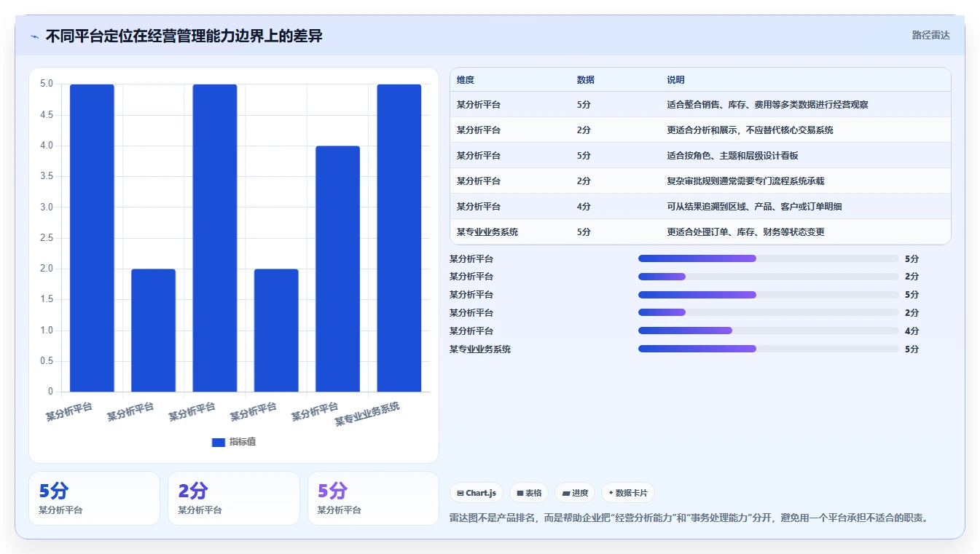The width and height of the screenshot is (980, 554).
Task: Click the 4分 value beside the progress bars
Action: click(x=912, y=331)
